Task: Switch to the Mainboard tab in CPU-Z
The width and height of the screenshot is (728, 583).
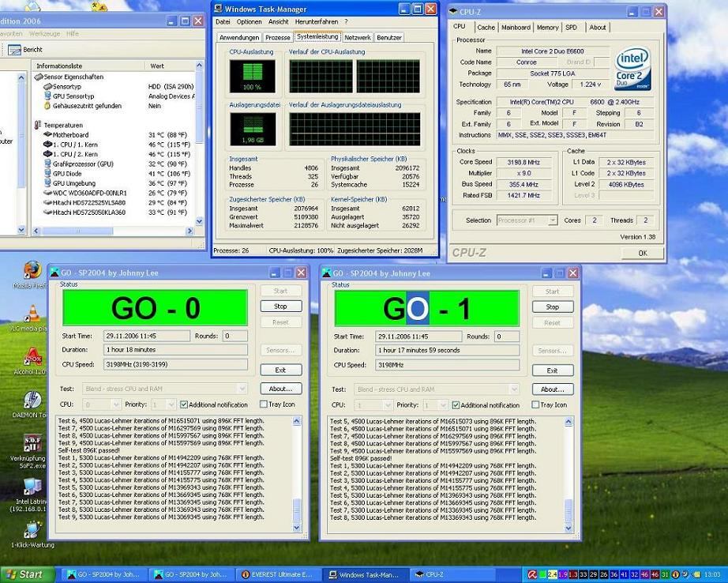Action: [516, 28]
